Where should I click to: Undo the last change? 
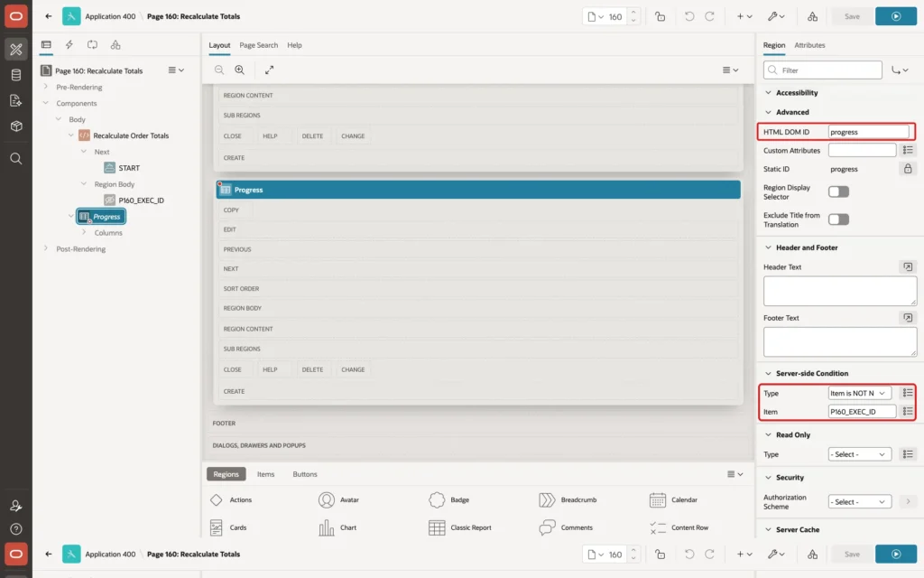tap(688, 16)
